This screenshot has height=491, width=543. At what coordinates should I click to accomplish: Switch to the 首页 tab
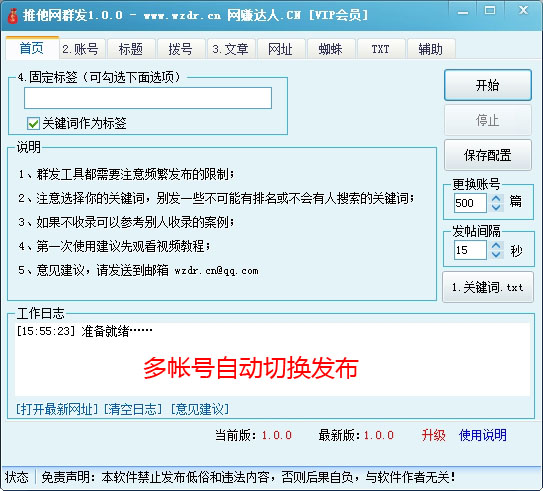32,48
